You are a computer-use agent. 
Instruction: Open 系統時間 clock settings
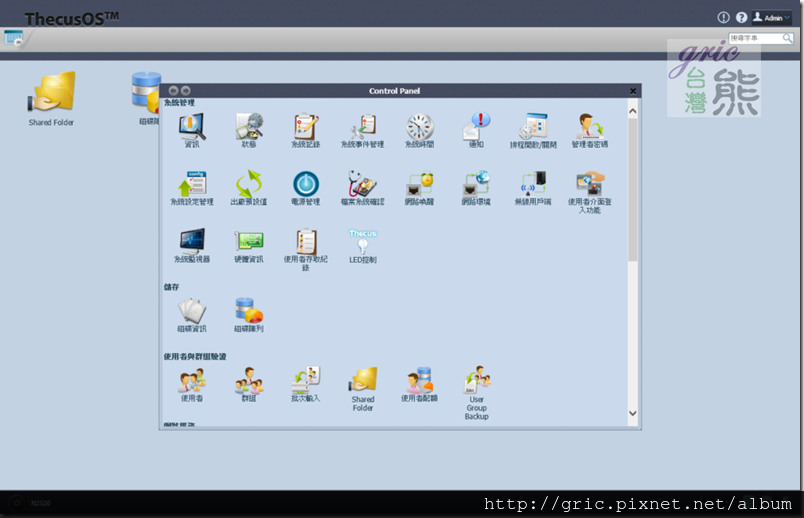[x=419, y=130]
